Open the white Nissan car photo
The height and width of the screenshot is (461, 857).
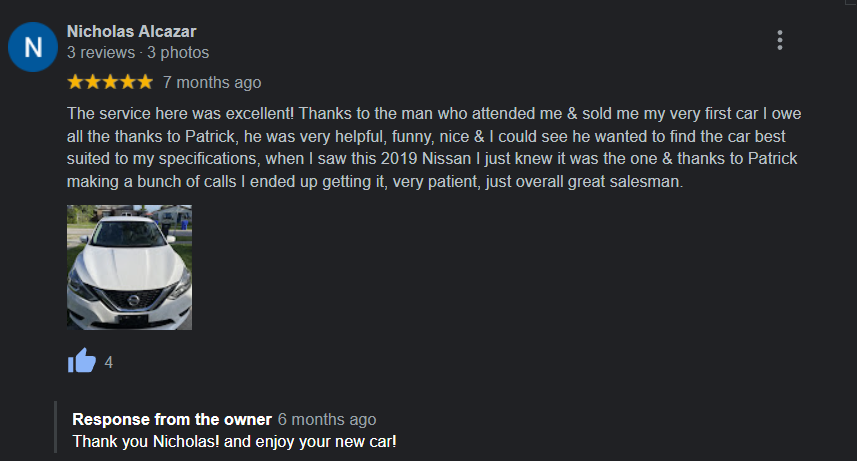click(x=129, y=267)
